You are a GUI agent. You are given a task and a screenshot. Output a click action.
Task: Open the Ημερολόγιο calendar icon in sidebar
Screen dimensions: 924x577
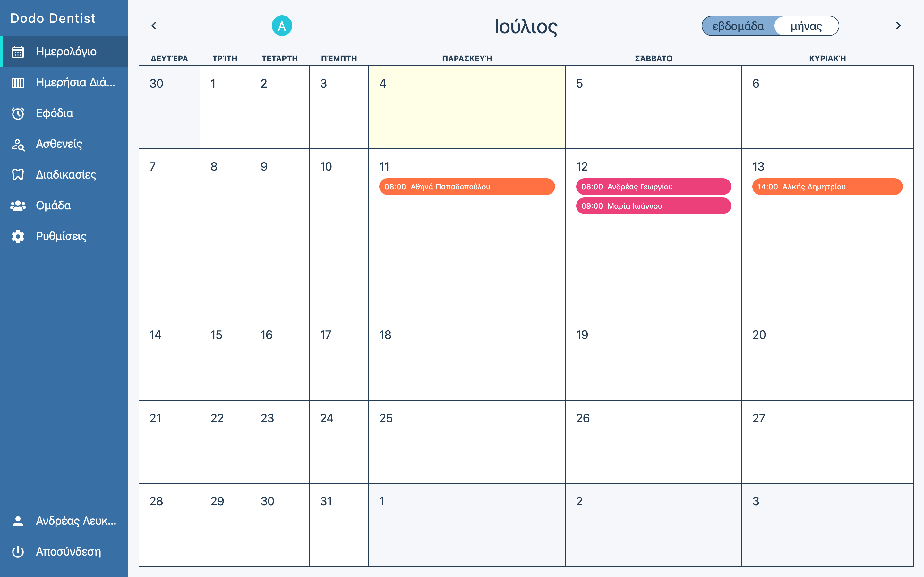(x=18, y=52)
